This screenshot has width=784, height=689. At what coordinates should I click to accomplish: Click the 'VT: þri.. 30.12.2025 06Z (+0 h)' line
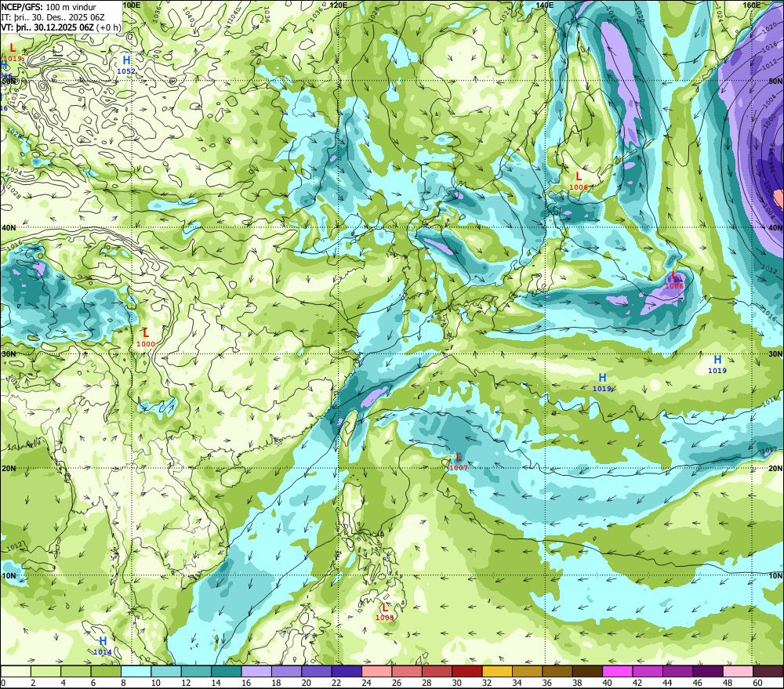(60, 27)
